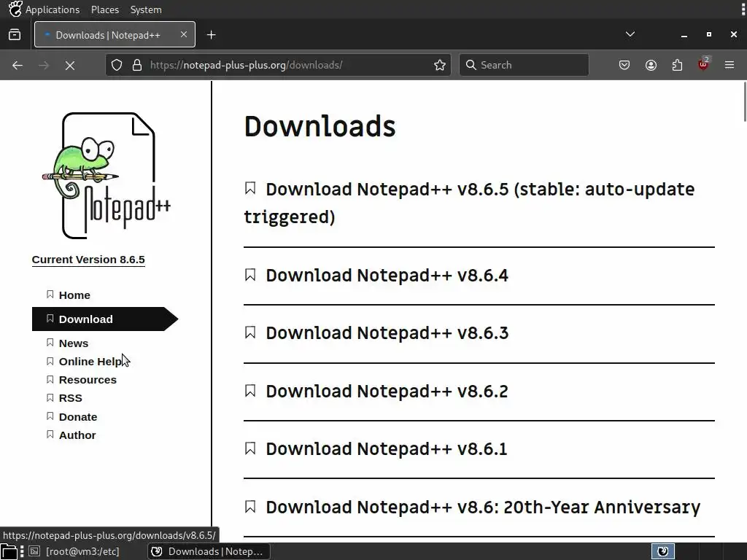Open the extensions puzzle icon
Image resolution: width=747 pixels, height=560 pixels.
point(677,65)
